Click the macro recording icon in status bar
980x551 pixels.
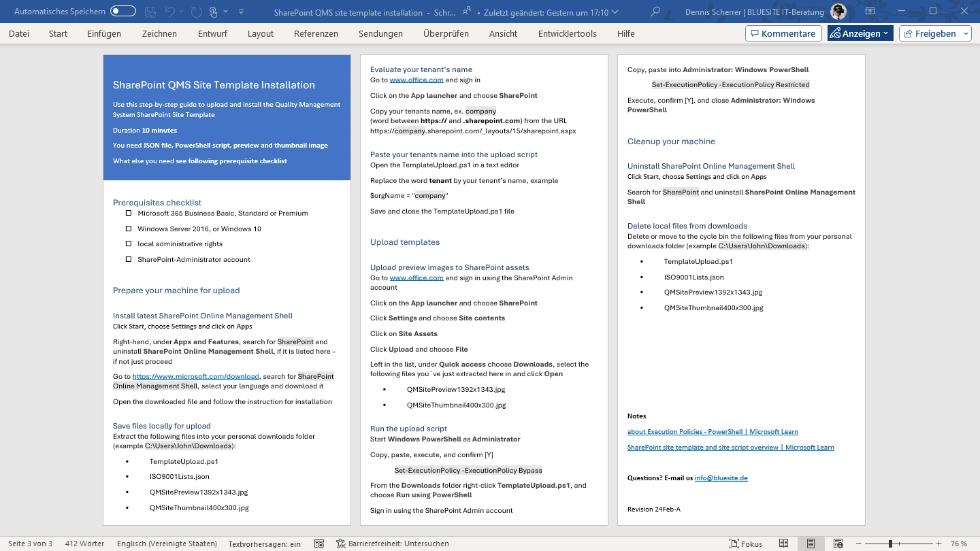tap(319, 544)
